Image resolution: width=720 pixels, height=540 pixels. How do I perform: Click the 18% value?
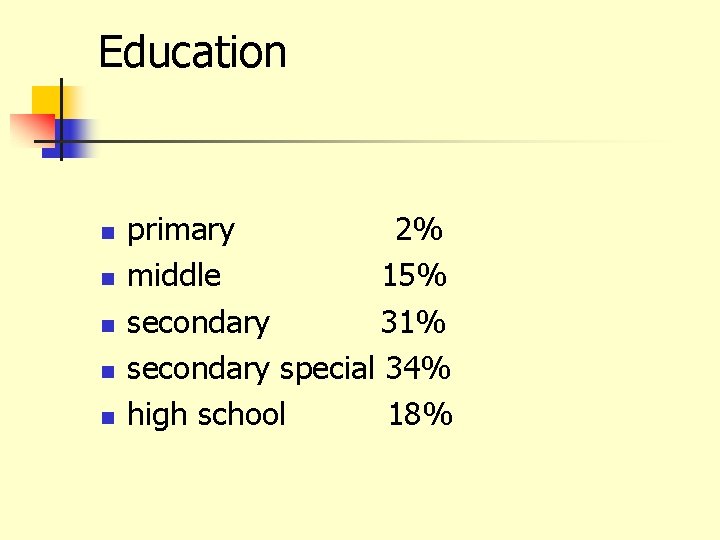pyautogui.click(x=420, y=414)
